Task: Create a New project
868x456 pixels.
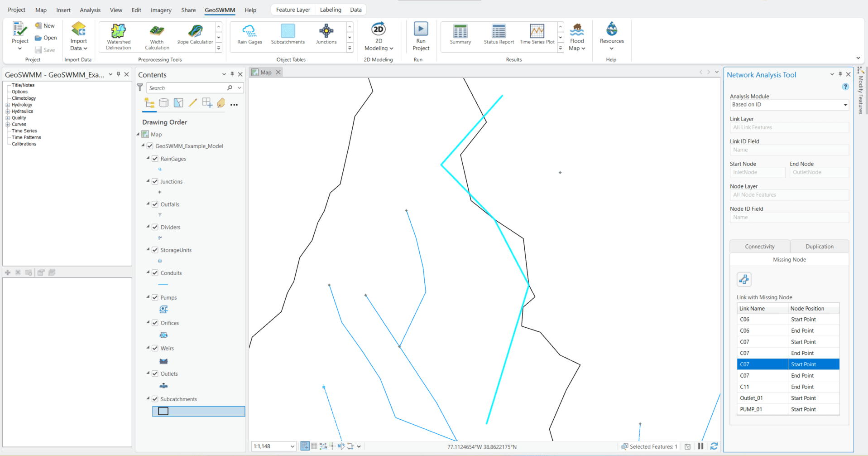Action: tap(45, 25)
